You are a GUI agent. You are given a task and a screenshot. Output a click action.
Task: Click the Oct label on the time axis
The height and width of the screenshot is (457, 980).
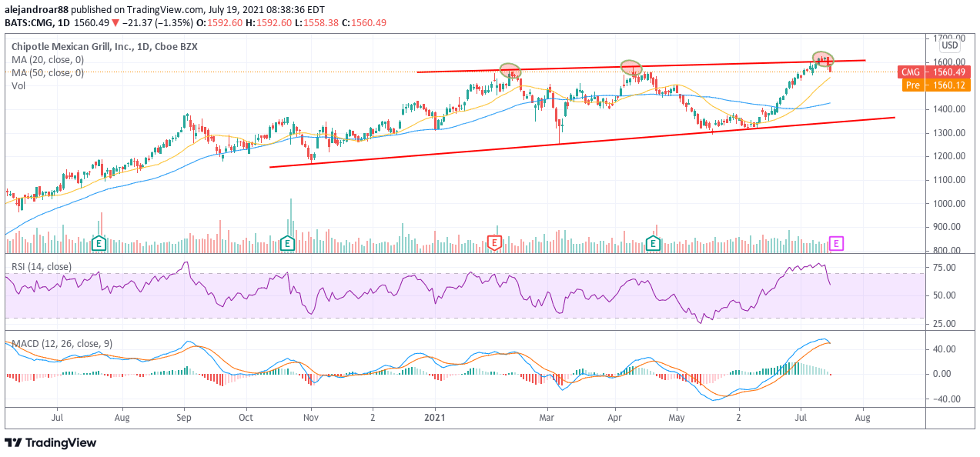(247, 416)
